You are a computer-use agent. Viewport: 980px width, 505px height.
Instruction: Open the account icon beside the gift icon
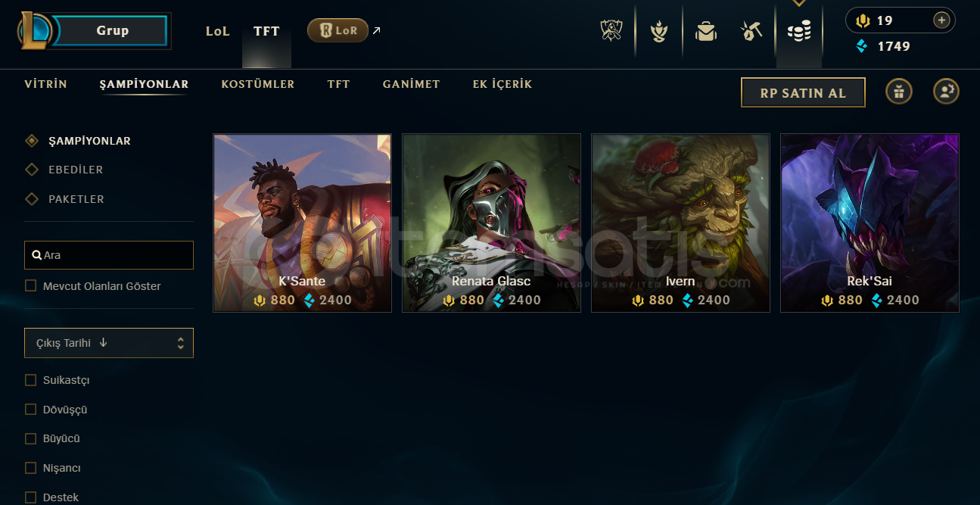pos(946,92)
